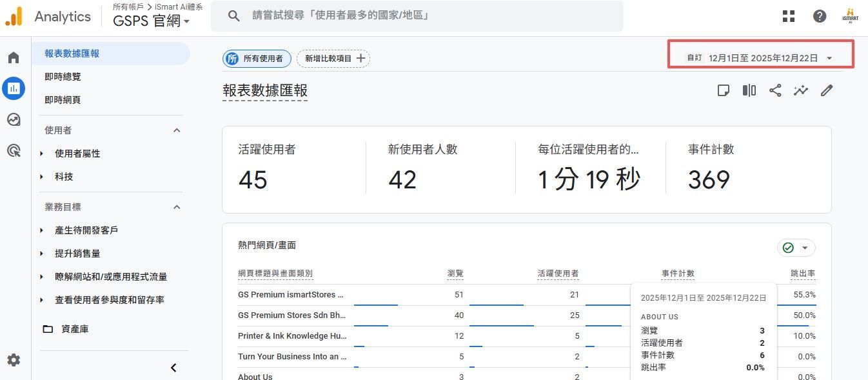This screenshot has height=380, width=868.
Task: Open the Home icon in left rail
Action: 14,57
